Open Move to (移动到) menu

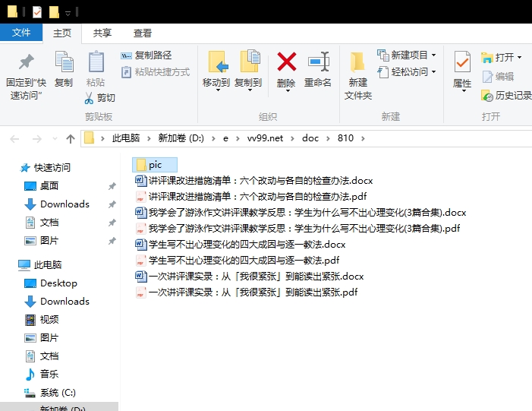click(216, 71)
